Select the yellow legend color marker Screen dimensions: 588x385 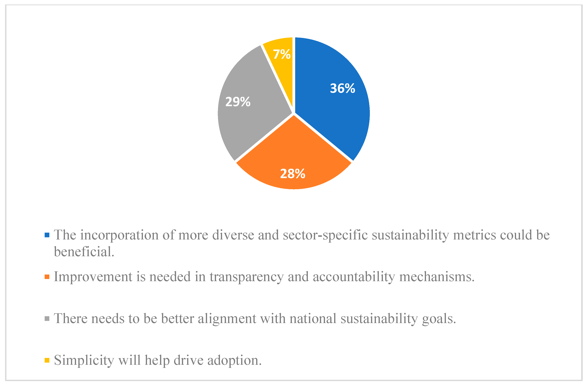(47, 360)
